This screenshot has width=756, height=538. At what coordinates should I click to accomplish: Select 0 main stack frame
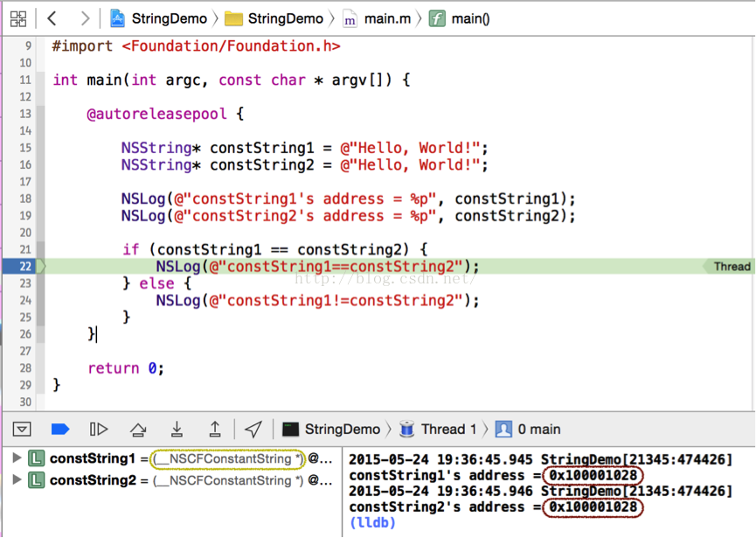coord(528,429)
